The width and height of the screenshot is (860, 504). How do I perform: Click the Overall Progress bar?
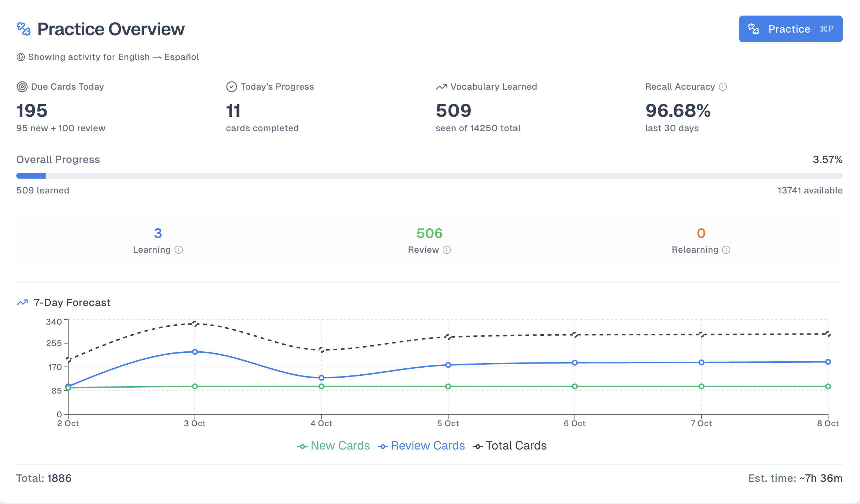[x=429, y=175]
